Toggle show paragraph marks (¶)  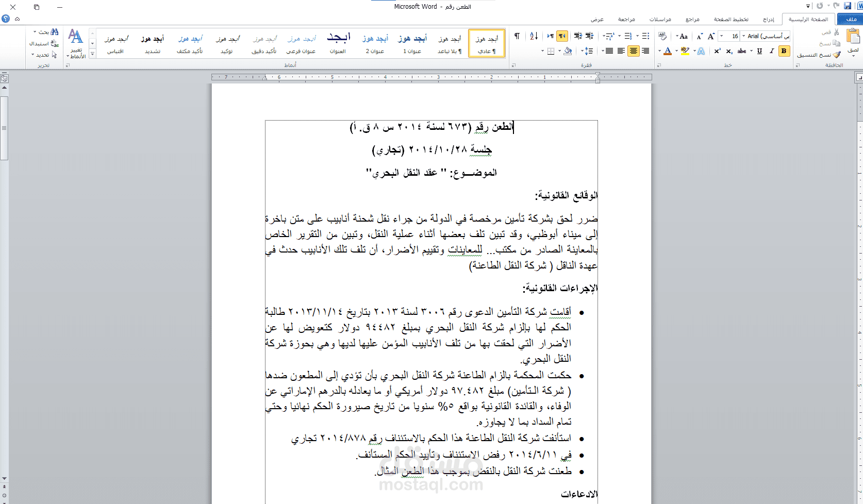tap(517, 36)
